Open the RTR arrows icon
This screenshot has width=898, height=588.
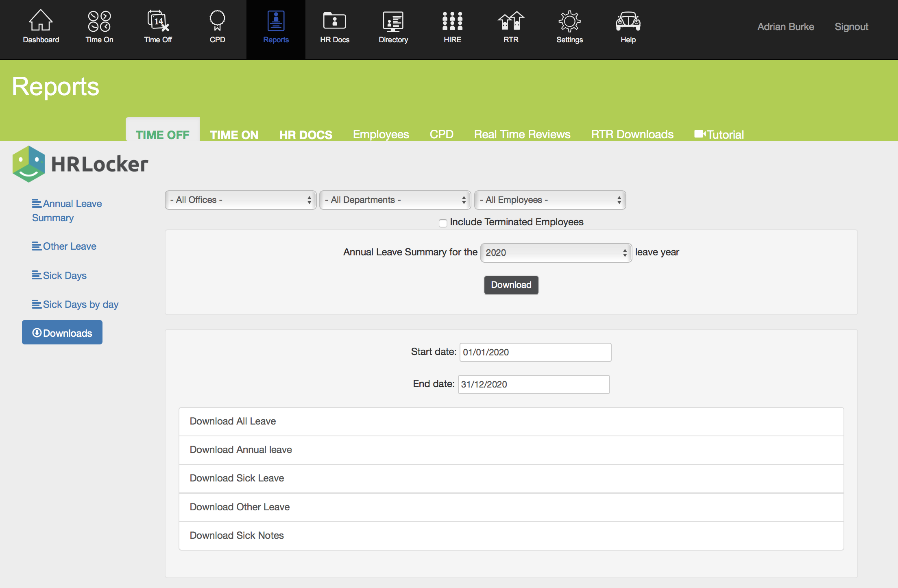click(x=511, y=21)
